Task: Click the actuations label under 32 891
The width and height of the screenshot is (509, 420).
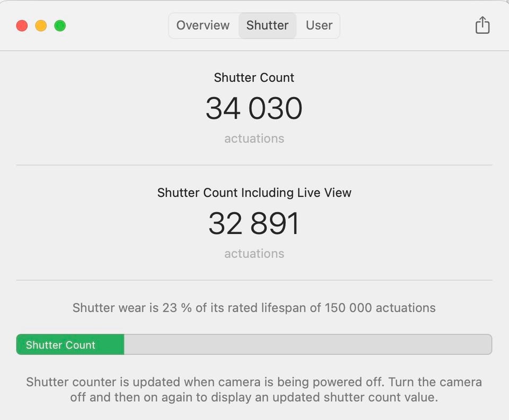Action: point(254,254)
